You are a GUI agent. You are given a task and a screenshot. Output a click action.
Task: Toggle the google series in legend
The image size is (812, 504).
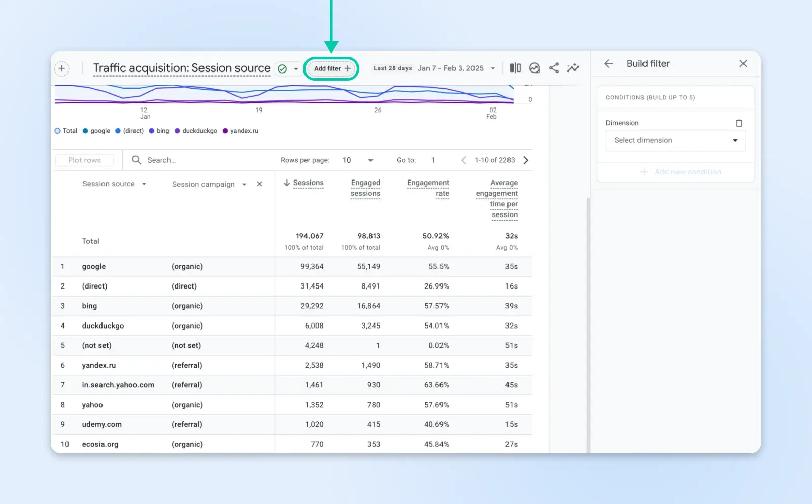pyautogui.click(x=96, y=131)
